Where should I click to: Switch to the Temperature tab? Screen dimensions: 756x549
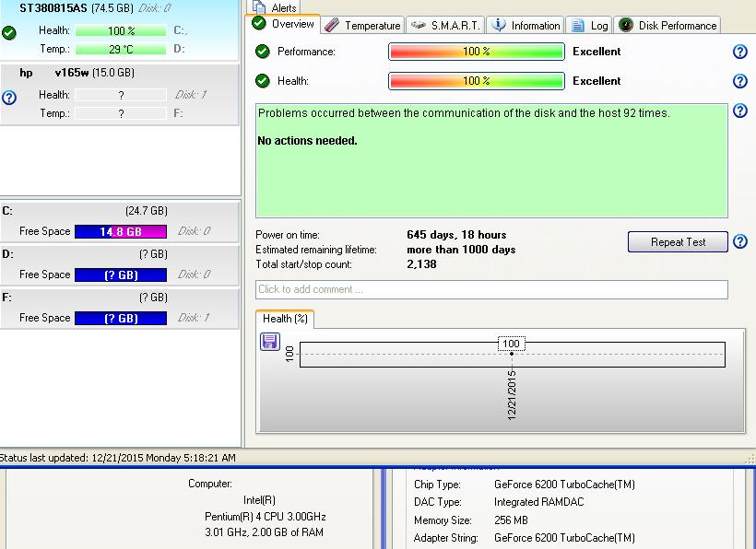coord(363,25)
